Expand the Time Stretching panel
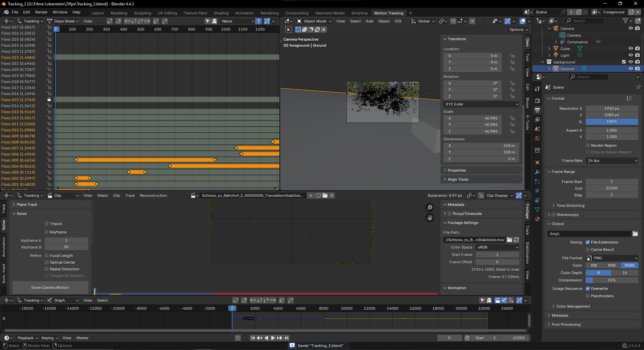This screenshot has width=644, height=350. [x=570, y=206]
